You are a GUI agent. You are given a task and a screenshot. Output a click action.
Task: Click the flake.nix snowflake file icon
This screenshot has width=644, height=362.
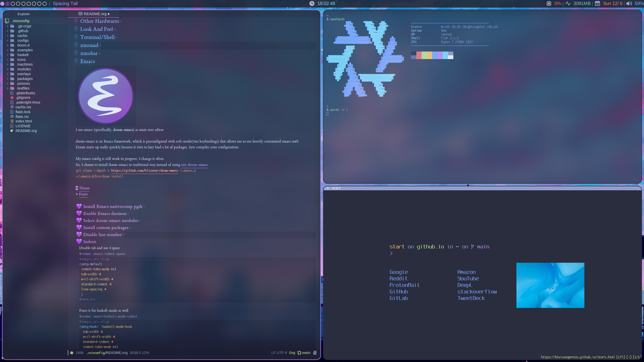12,117
